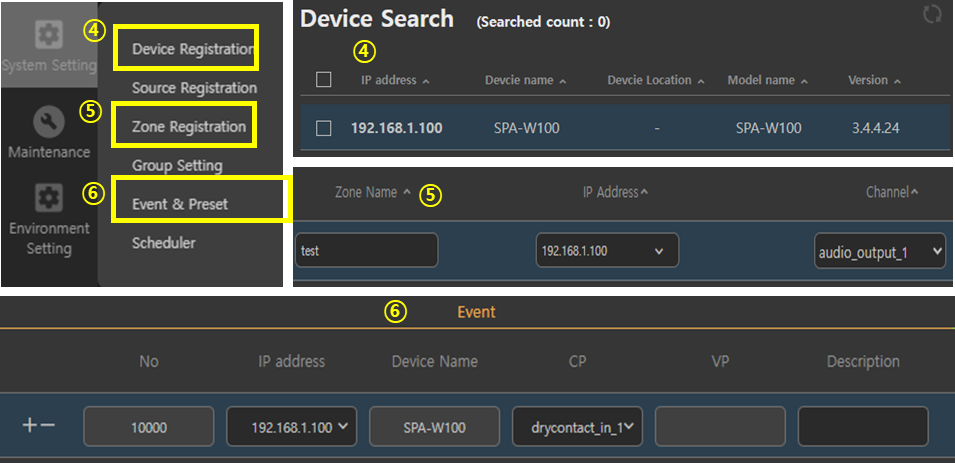The width and height of the screenshot is (955, 463).
Task: Go to Event & Preset menu item
Action: (x=180, y=204)
